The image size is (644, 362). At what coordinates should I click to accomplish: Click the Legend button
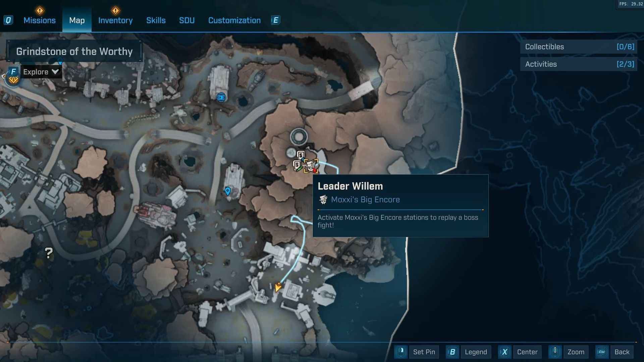tap(475, 352)
